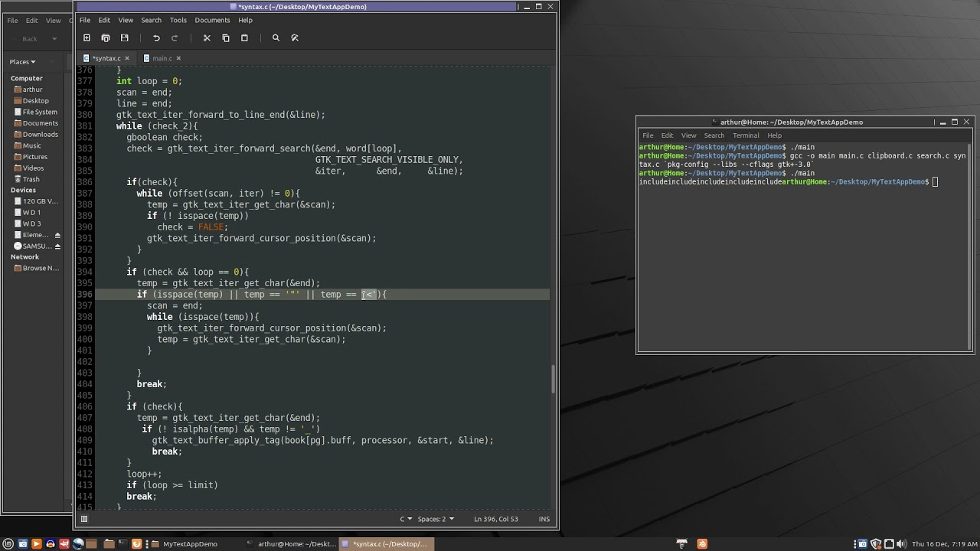Open the Desktop folder in sidebar
This screenshot has height=551, width=980.
click(x=31, y=100)
